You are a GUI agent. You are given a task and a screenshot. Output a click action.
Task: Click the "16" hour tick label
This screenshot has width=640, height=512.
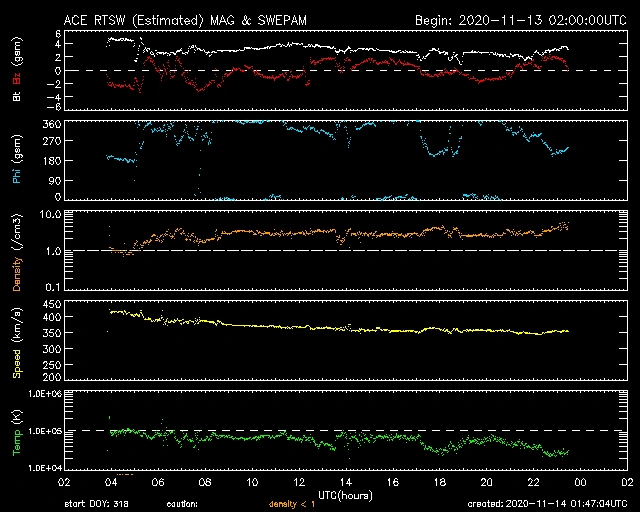pyautogui.click(x=393, y=482)
